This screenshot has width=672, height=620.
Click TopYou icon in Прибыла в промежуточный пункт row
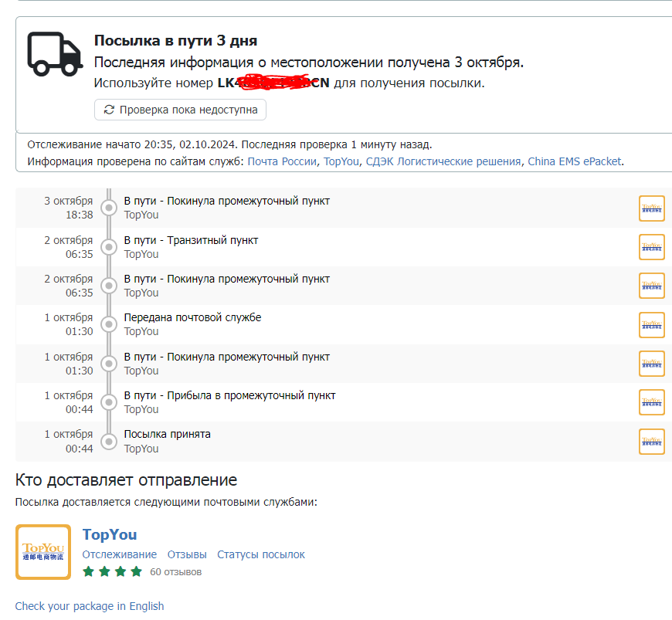(651, 402)
